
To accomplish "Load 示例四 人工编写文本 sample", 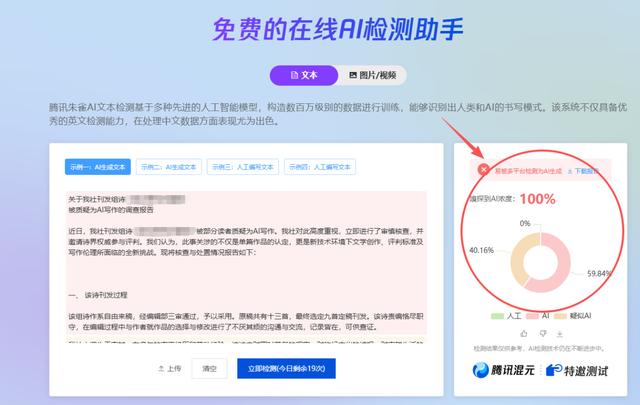I will point(320,167).
